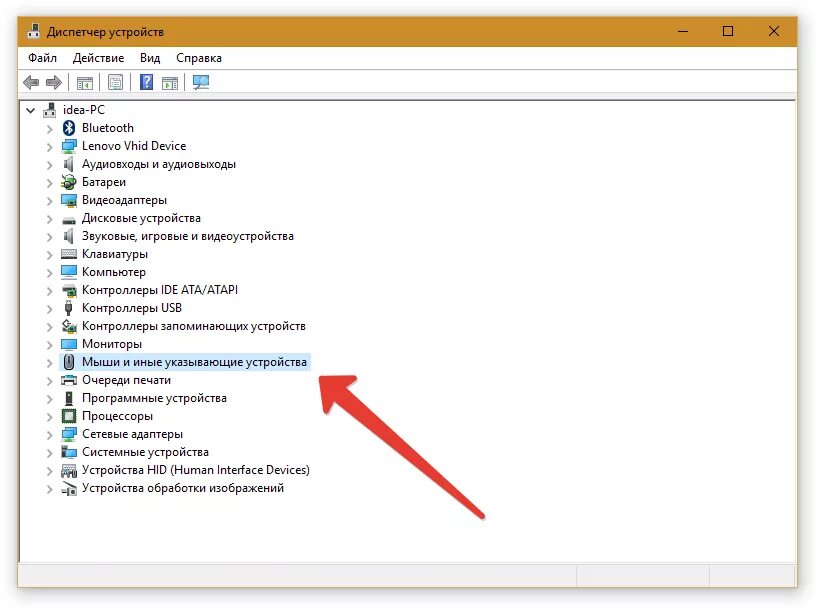
Task: Click the Forward arrow toolbar icon
Action: click(54, 83)
